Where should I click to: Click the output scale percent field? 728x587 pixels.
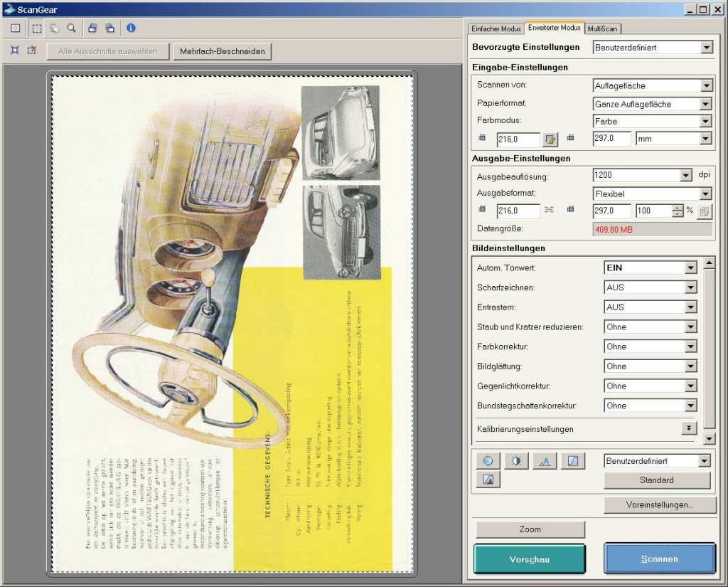click(x=654, y=211)
